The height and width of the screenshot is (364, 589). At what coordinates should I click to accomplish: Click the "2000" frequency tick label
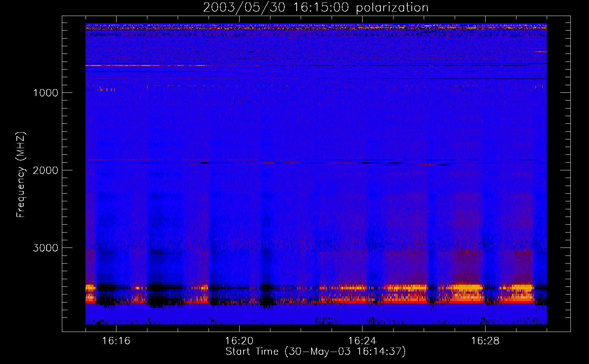pyautogui.click(x=46, y=170)
